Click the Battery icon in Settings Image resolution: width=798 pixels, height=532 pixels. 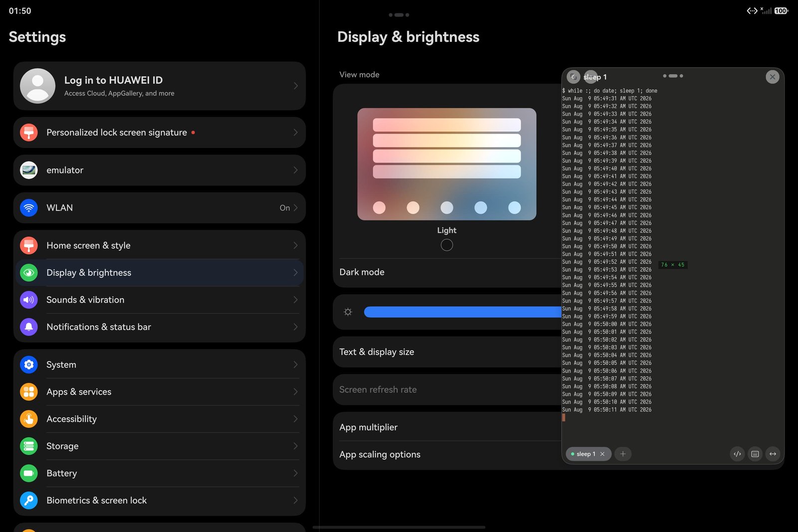(x=29, y=473)
